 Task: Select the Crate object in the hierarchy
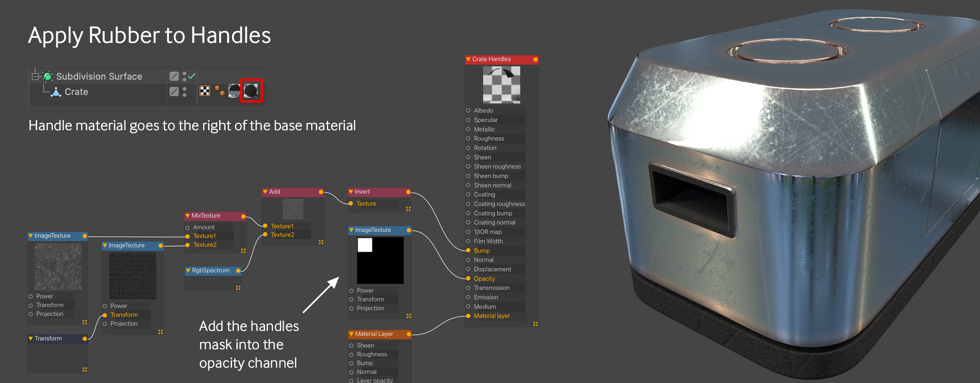[x=76, y=92]
